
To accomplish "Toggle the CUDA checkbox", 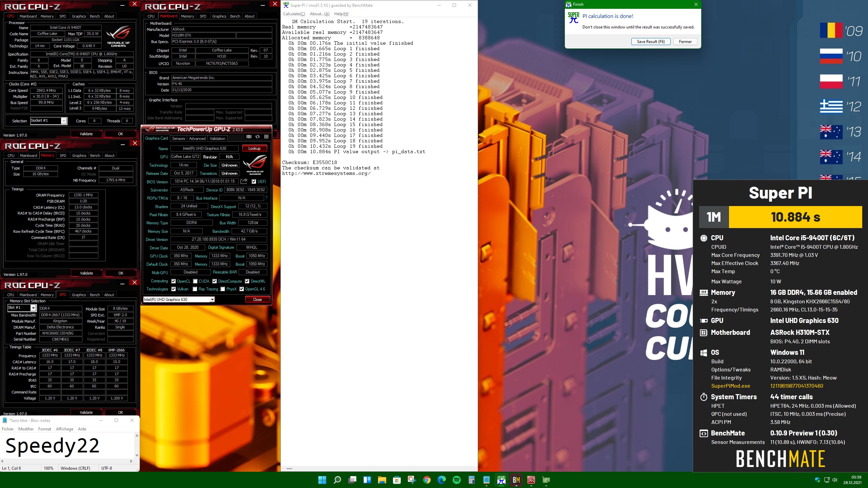I will pyautogui.click(x=195, y=281).
